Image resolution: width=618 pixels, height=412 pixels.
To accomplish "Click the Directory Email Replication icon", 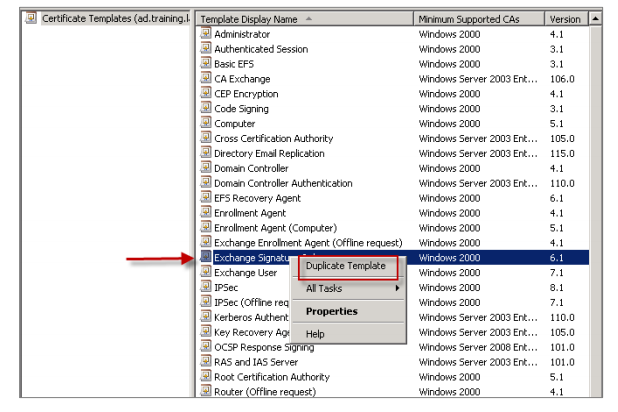I will coord(206,153).
